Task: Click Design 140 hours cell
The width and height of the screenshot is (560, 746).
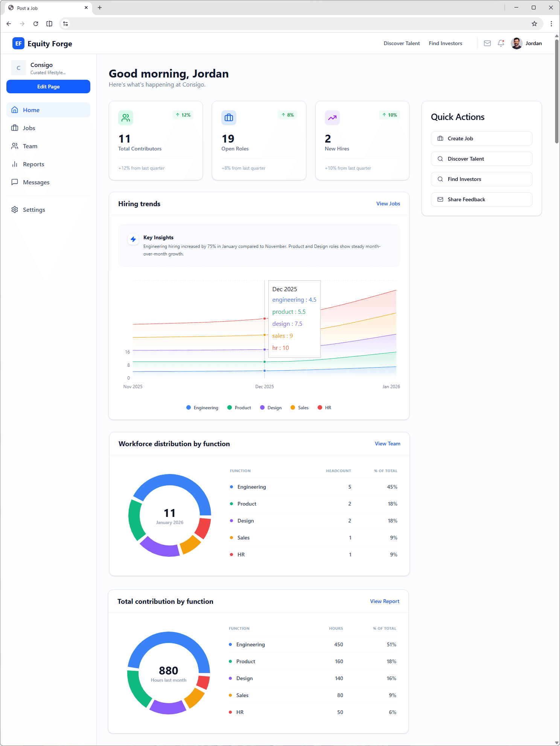Action: [339, 678]
